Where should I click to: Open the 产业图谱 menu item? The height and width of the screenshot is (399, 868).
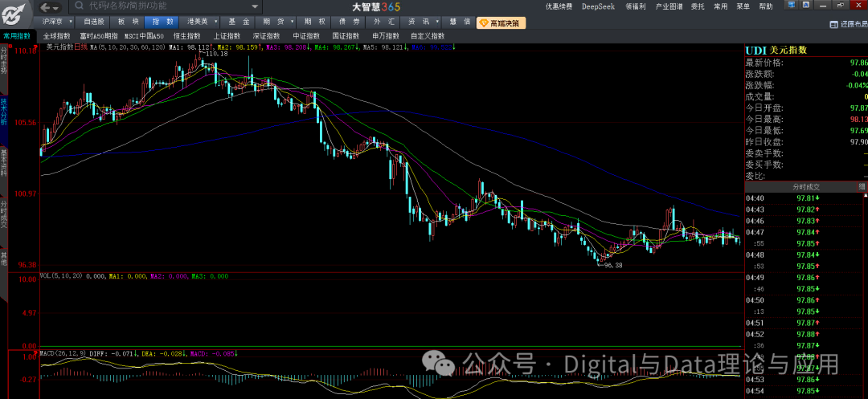(x=669, y=6)
